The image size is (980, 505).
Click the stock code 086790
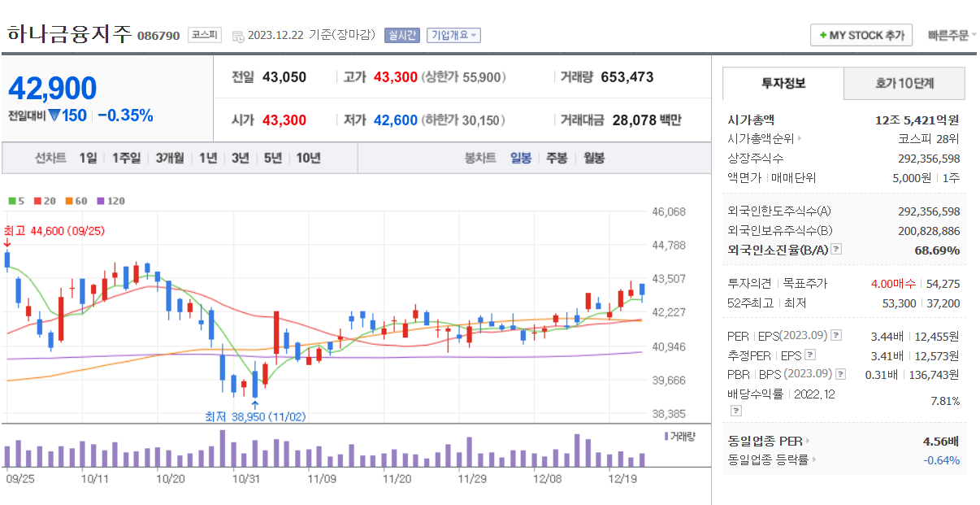158,36
